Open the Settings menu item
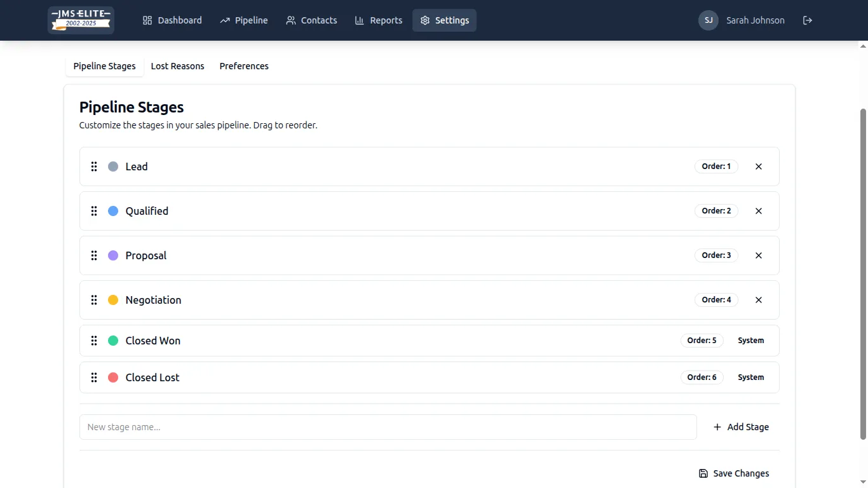This screenshot has width=868, height=488. pos(445,20)
